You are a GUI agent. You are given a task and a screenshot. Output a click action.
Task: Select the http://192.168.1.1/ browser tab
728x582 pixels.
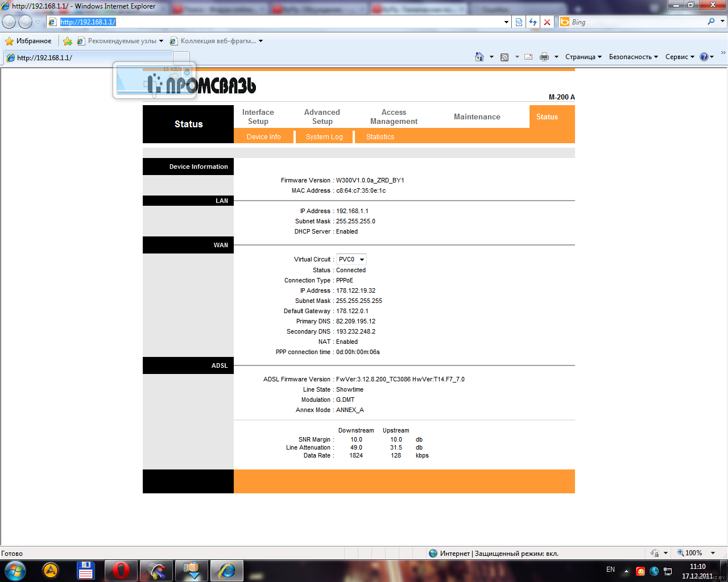[x=88, y=57]
